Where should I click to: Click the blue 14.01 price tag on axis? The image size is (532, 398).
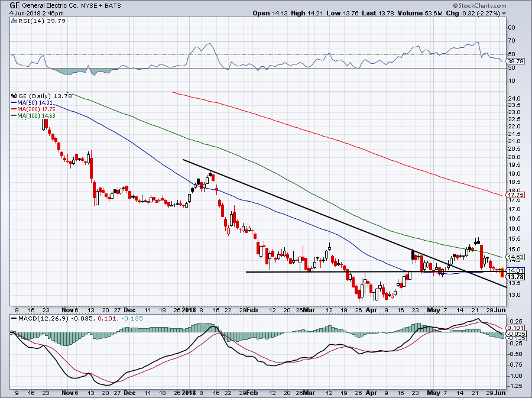click(x=515, y=270)
